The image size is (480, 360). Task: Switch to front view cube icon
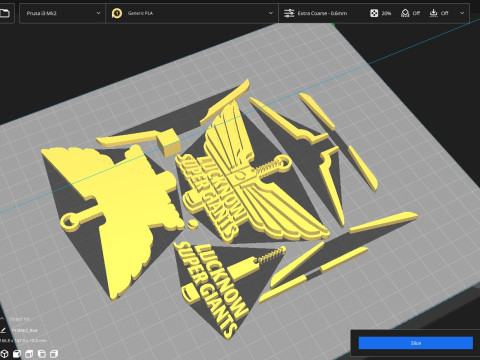[x=17, y=353]
